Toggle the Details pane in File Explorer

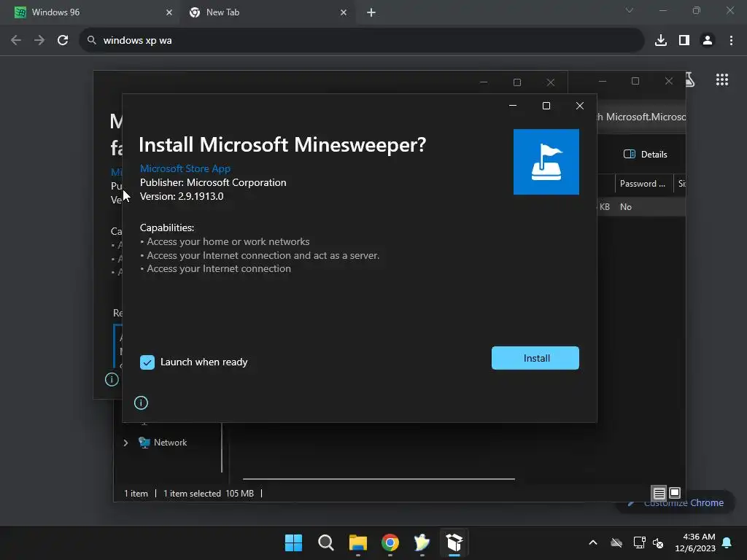(x=645, y=155)
